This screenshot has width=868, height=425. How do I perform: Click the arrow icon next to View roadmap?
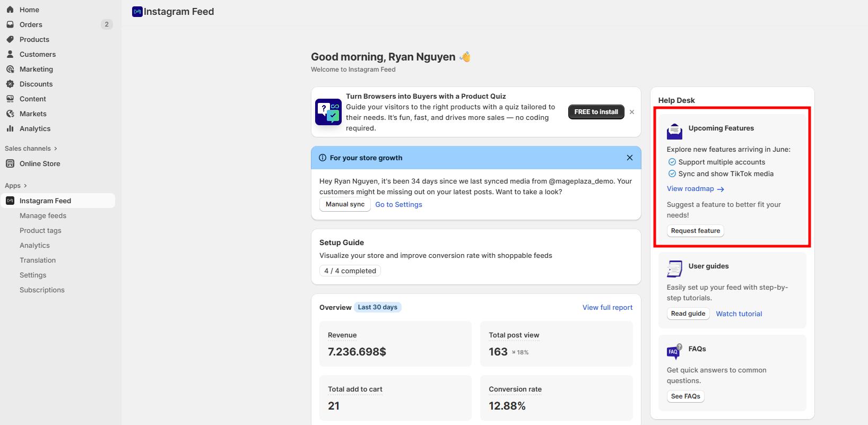click(721, 189)
